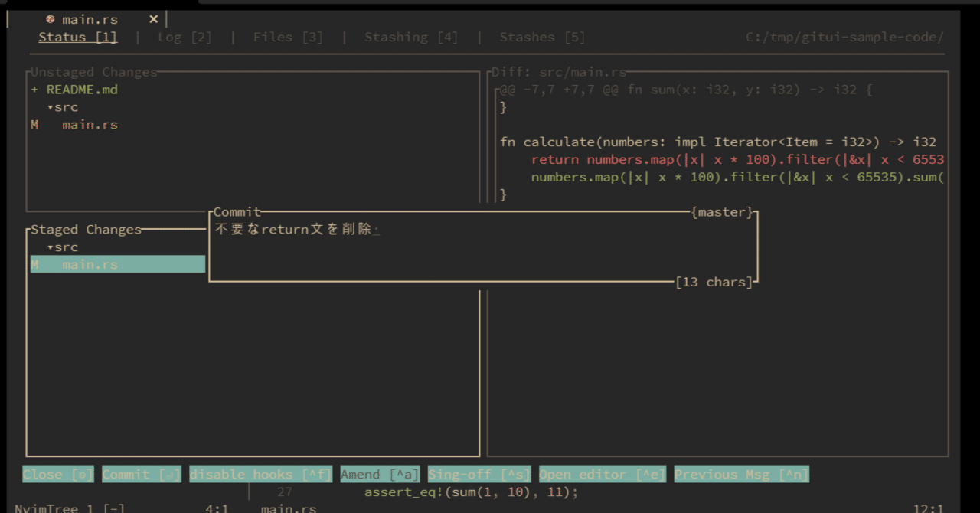Open the Stashes [5] tab
The height and width of the screenshot is (513, 980).
[542, 37]
